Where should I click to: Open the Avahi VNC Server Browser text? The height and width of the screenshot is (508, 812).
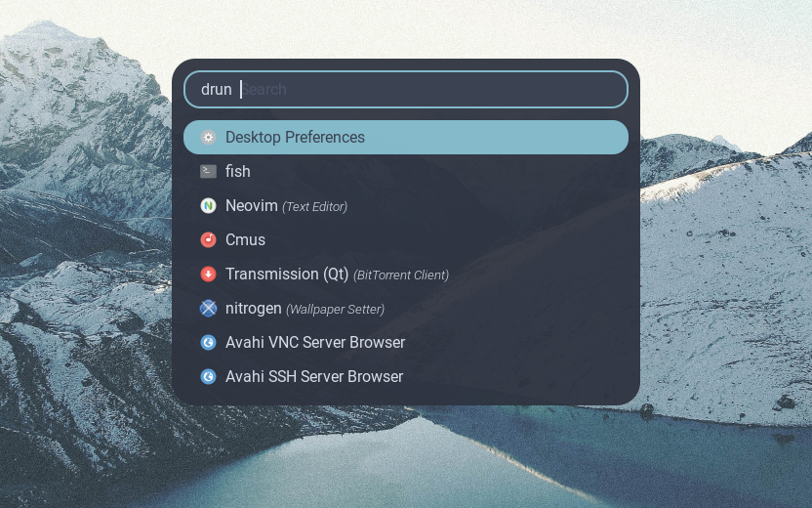[x=315, y=343]
